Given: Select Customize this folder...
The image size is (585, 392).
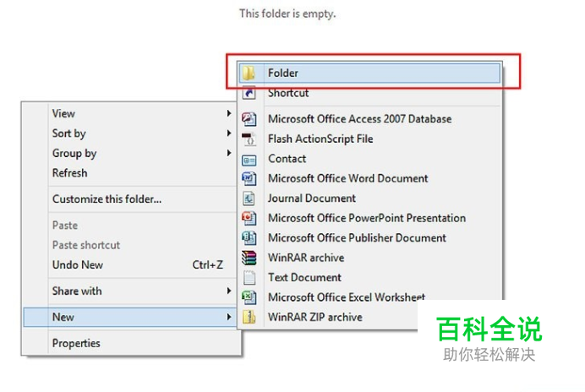Looking at the screenshot, I should [x=130, y=199].
